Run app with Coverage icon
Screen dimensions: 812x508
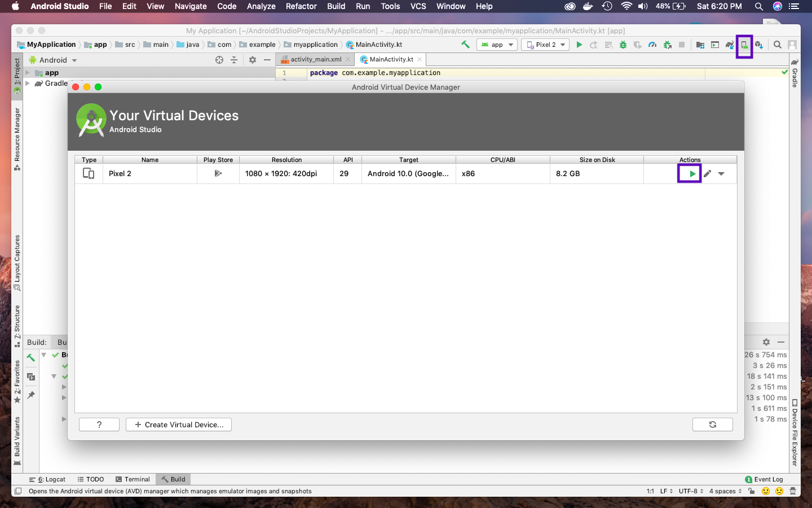[638, 45]
